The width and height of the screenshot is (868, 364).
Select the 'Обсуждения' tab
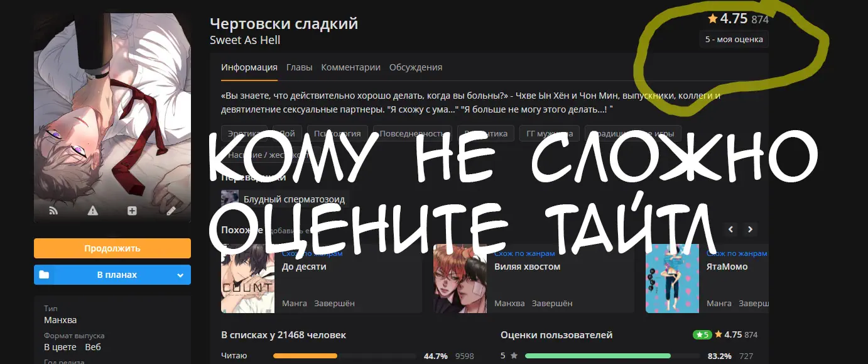(x=416, y=67)
